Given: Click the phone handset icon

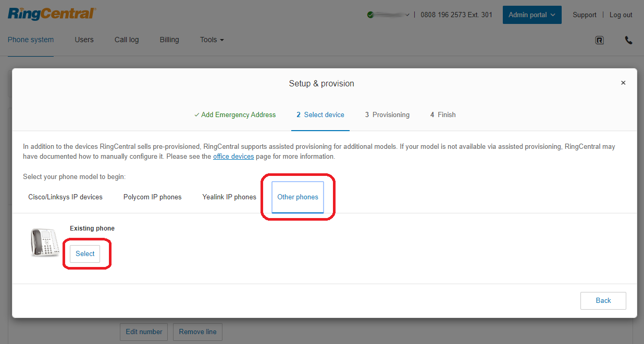Looking at the screenshot, I should [628, 40].
